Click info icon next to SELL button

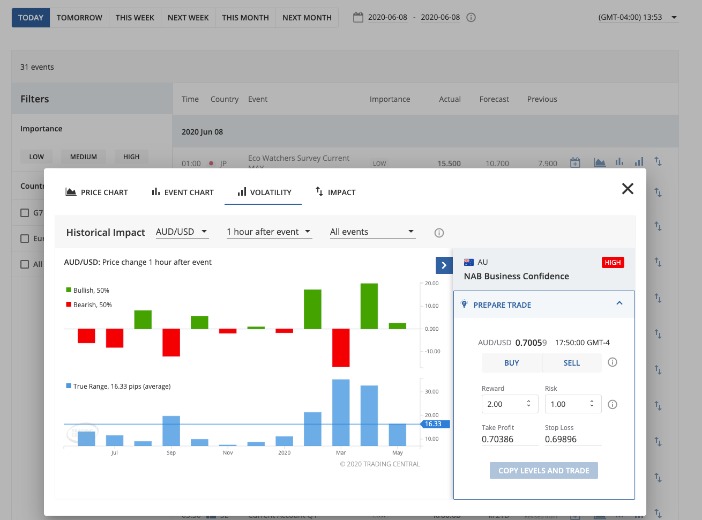[612, 363]
